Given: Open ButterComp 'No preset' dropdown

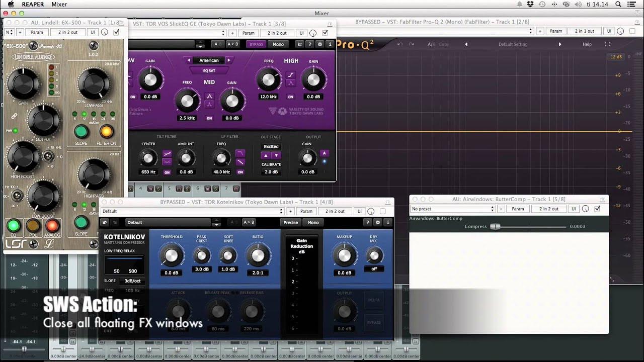Looking at the screenshot, I should pos(453,209).
